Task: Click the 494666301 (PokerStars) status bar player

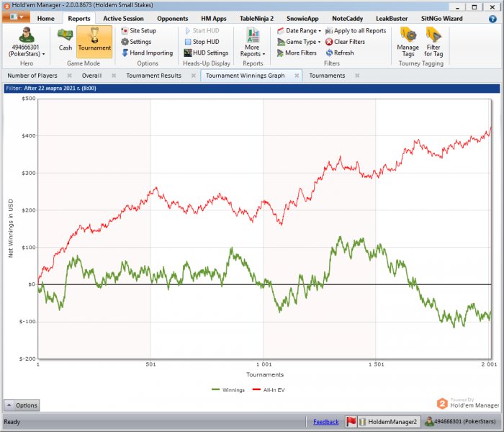Action: 460,421
